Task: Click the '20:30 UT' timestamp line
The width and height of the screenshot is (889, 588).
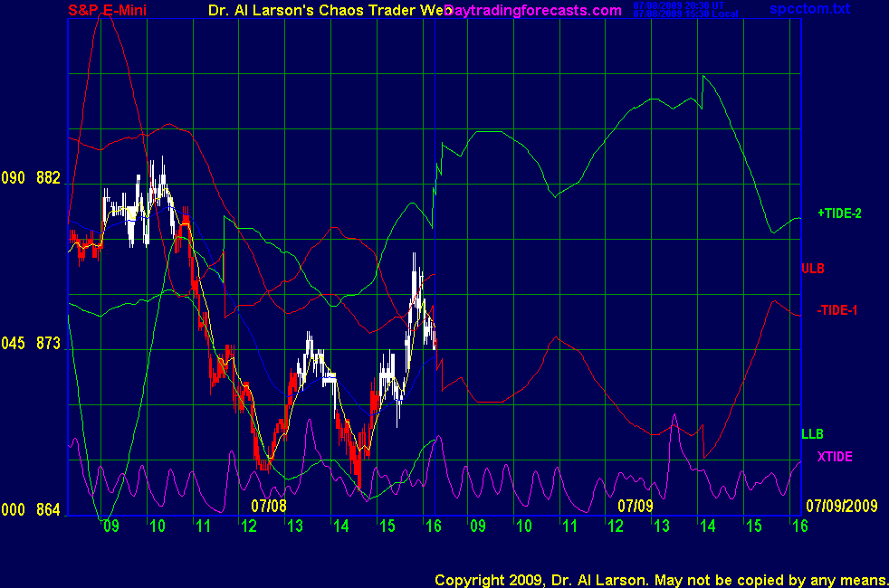Action: click(679, 5)
